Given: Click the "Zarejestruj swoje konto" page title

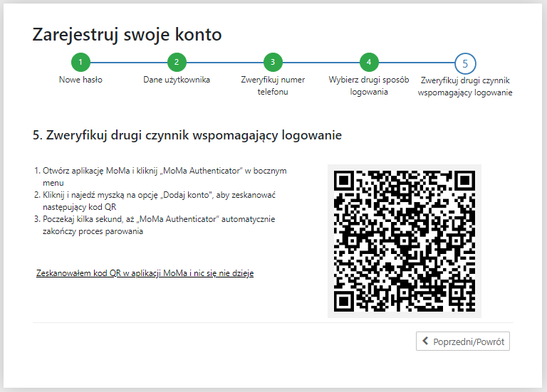Looking at the screenshot, I should pos(127,34).
